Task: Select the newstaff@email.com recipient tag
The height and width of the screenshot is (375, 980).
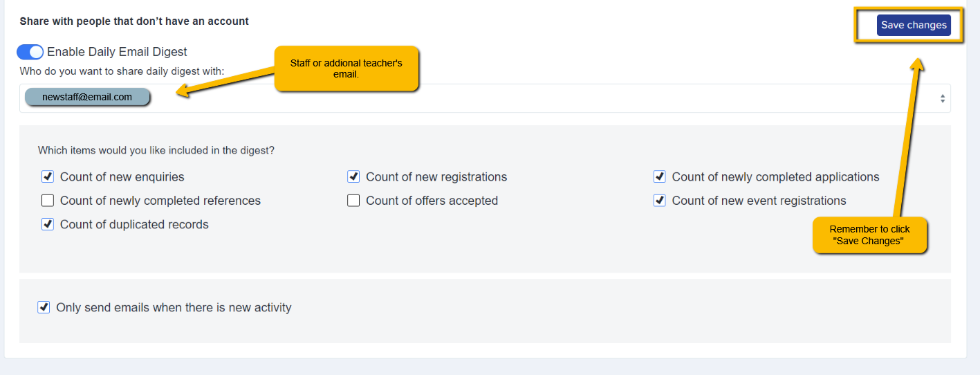Action: click(x=87, y=97)
